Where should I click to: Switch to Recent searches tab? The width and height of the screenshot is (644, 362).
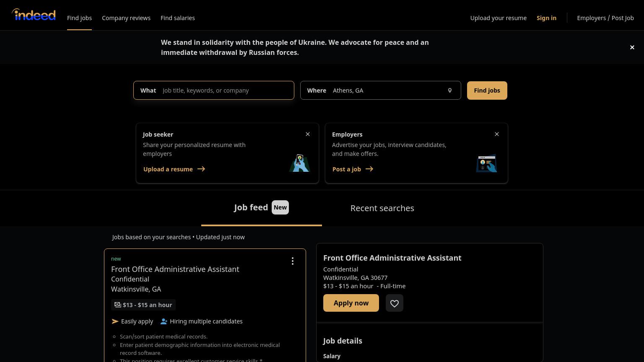(382, 208)
